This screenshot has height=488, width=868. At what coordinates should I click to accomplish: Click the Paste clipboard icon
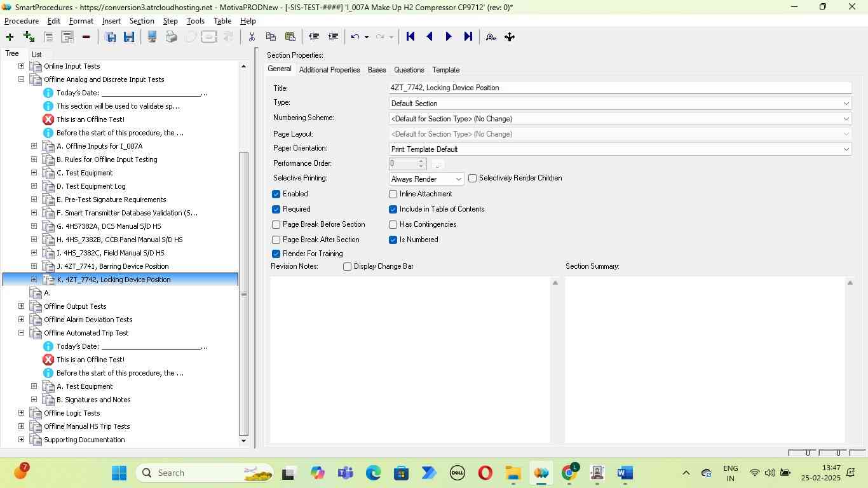(x=290, y=37)
